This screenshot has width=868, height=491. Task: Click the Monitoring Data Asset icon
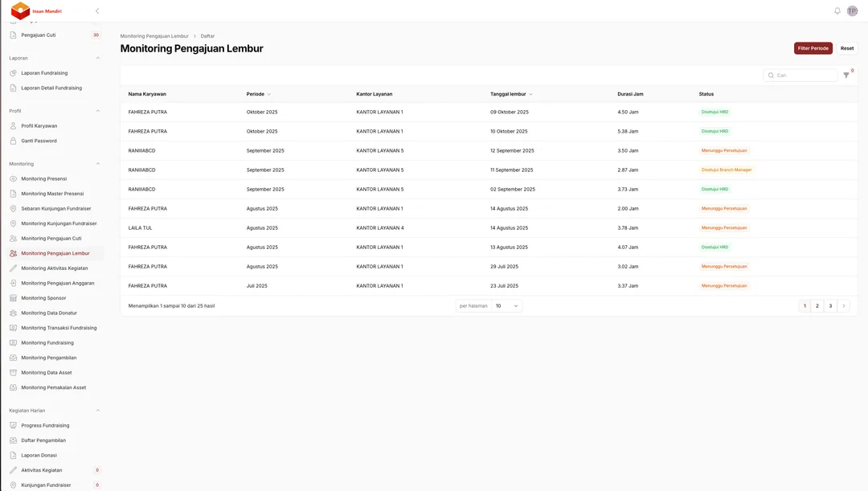(11, 371)
